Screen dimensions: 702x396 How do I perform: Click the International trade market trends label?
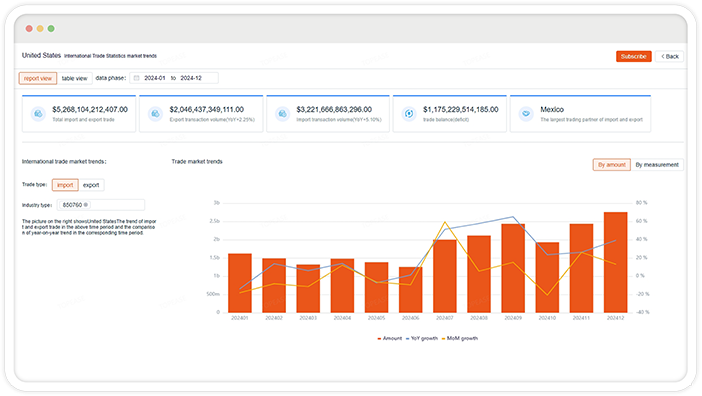[64, 162]
